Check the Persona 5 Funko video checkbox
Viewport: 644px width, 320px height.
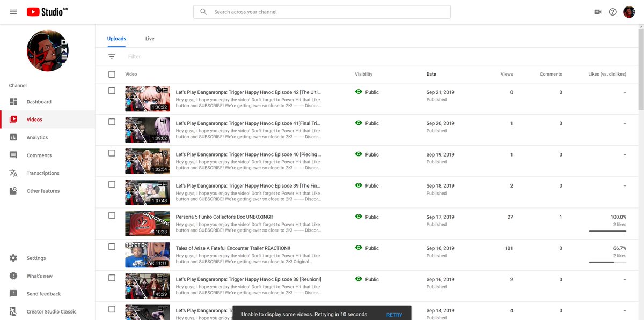pos(112,215)
